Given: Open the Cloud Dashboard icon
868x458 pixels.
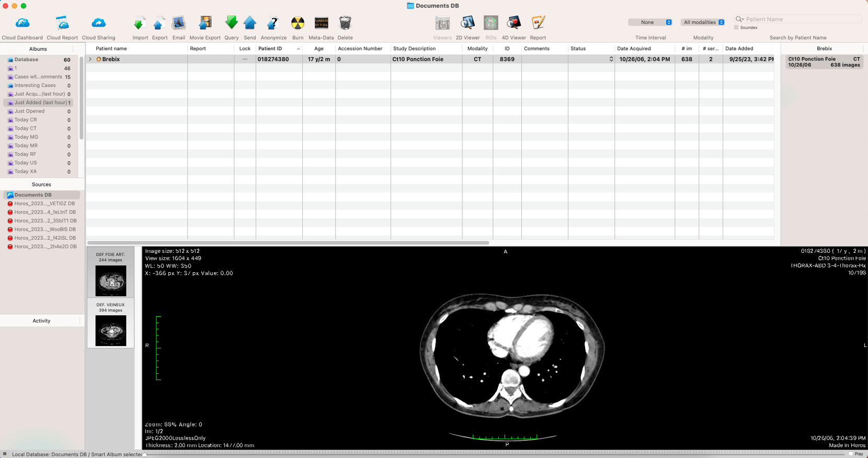Looking at the screenshot, I should pyautogui.click(x=22, y=24).
